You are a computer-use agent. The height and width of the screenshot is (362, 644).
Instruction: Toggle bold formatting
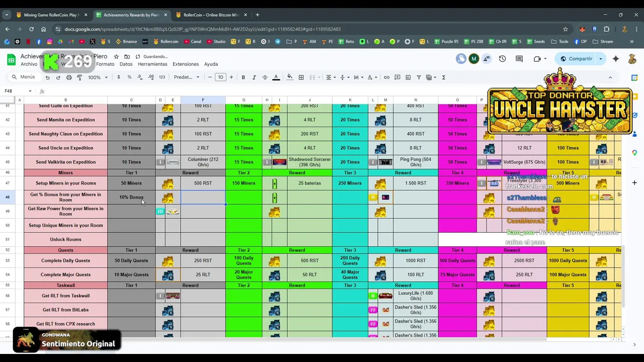point(243,77)
